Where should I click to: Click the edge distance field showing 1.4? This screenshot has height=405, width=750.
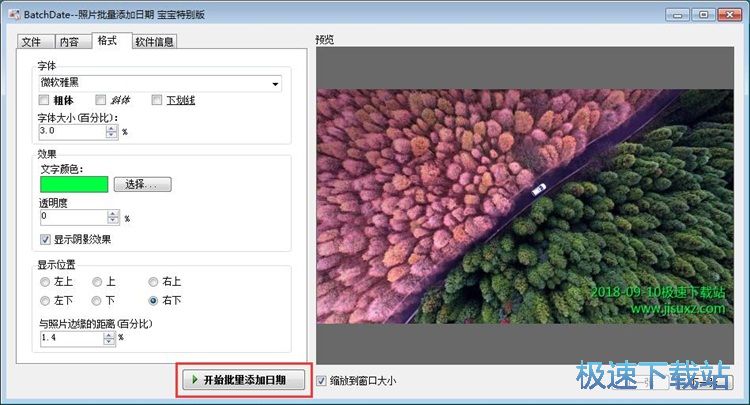[71, 339]
